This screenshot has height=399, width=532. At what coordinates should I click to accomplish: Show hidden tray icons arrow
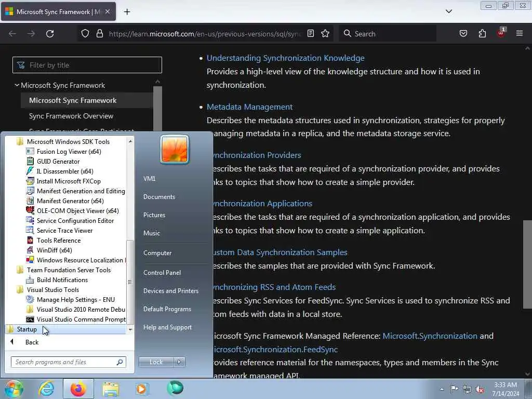[442, 389]
